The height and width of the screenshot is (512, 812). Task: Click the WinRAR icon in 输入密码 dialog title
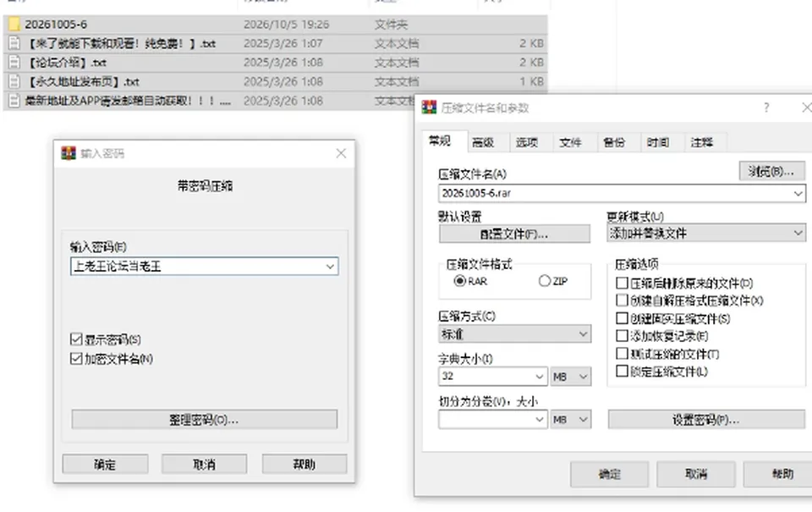[69, 153]
